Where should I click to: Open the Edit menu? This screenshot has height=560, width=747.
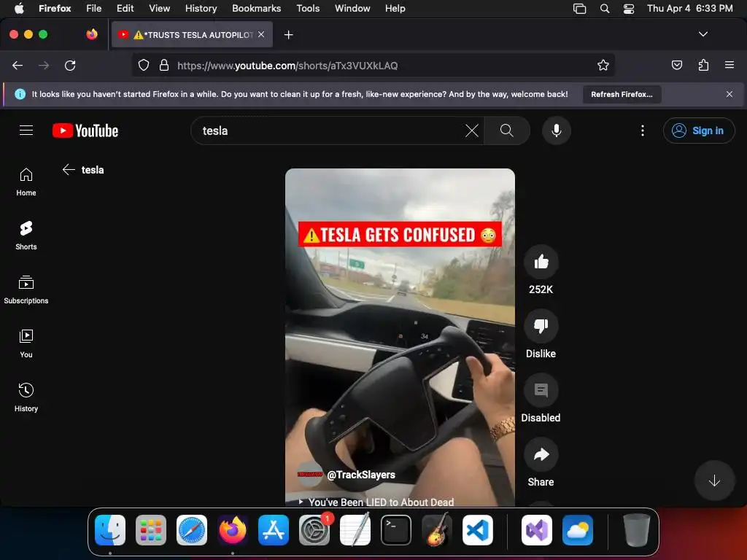pyautogui.click(x=125, y=8)
